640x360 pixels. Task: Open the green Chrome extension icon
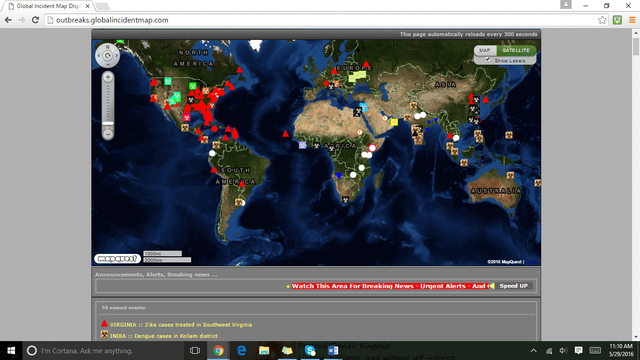click(x=617, y=20)
